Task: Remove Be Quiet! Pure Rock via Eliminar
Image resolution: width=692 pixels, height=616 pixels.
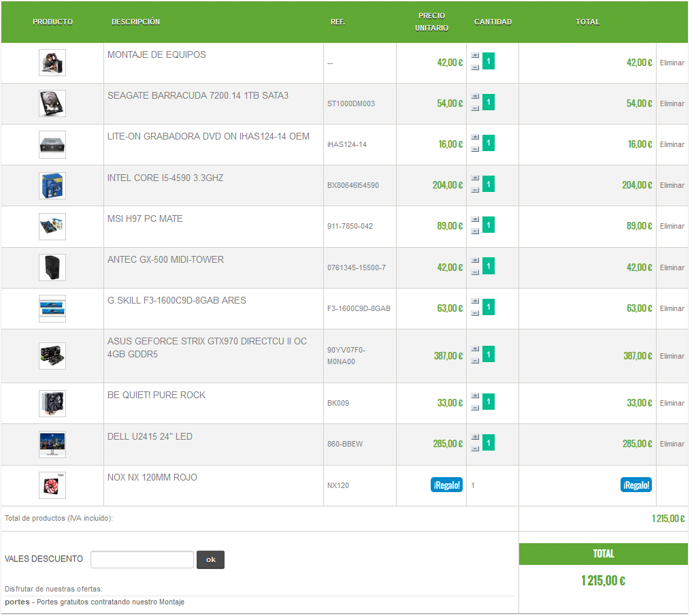Action: pos(674,404)
